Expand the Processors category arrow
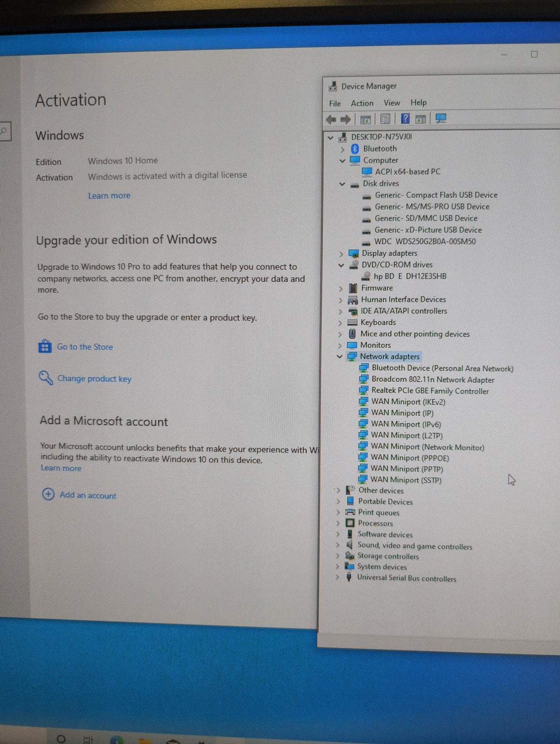This screenshot has width=560, height=744. tap(338, 524)
